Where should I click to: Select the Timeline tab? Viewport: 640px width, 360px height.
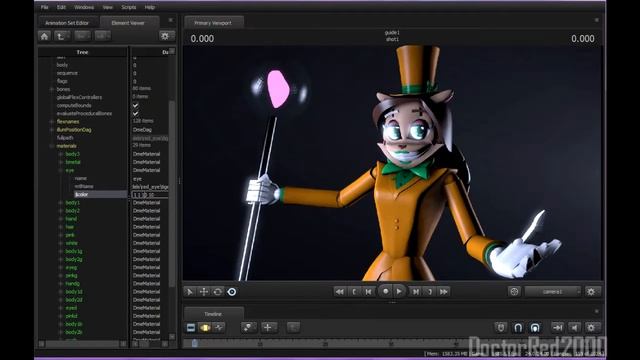pyautogui.click(x=213, y=314)
